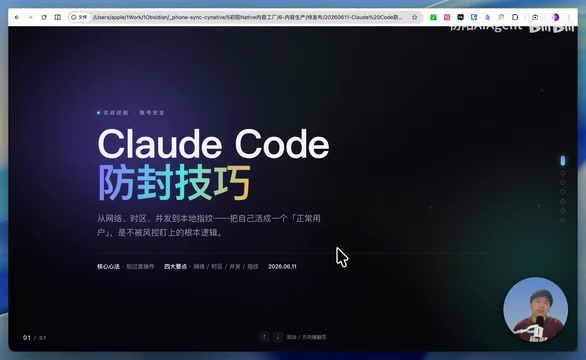Click the gradient "防封技巧" title
Viewport: 586px width, 360px height.
pyautogui.click(x=174, y=182)
